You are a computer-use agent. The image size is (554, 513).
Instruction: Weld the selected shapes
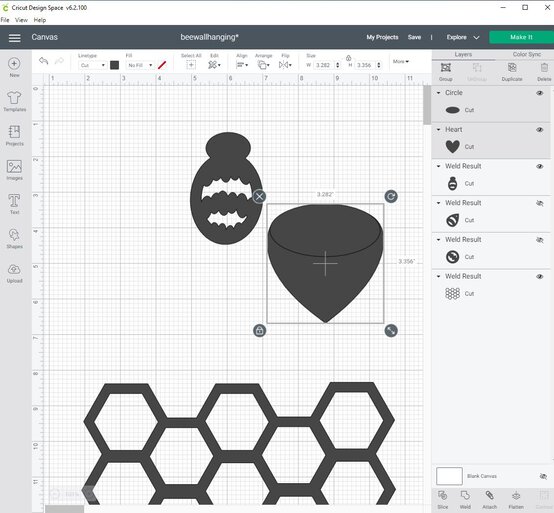click(x=465, y=500)
